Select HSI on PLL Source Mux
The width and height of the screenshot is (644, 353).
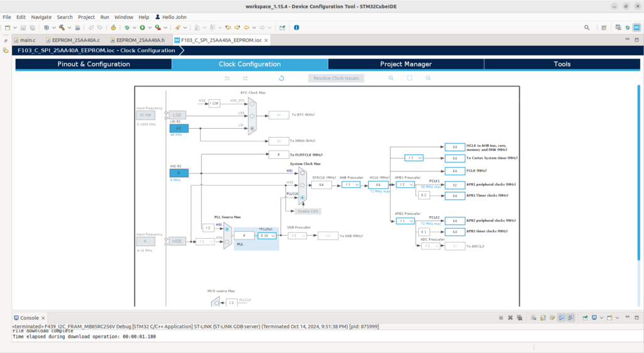tap(226, 229)
